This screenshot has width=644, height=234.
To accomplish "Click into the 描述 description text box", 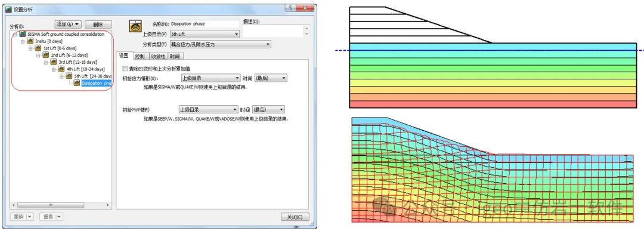I will [x=273, y=32].
